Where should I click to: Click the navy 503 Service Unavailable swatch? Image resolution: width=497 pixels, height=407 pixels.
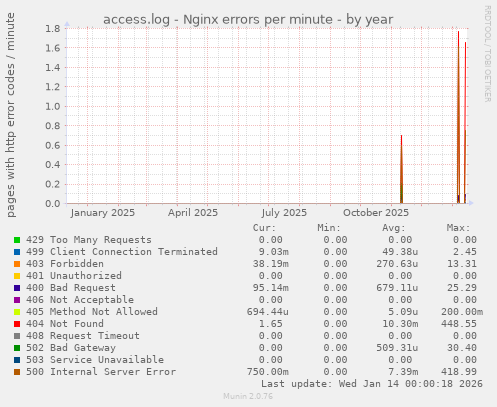click(17, 360)
